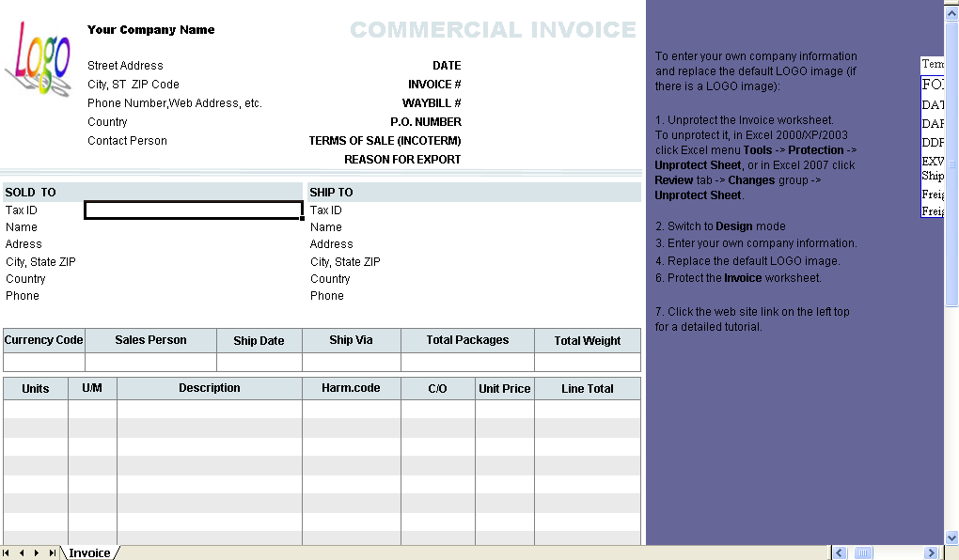959x560 pixels.
Task: Click the Contact Person line
Action: (x=127, y=141)
